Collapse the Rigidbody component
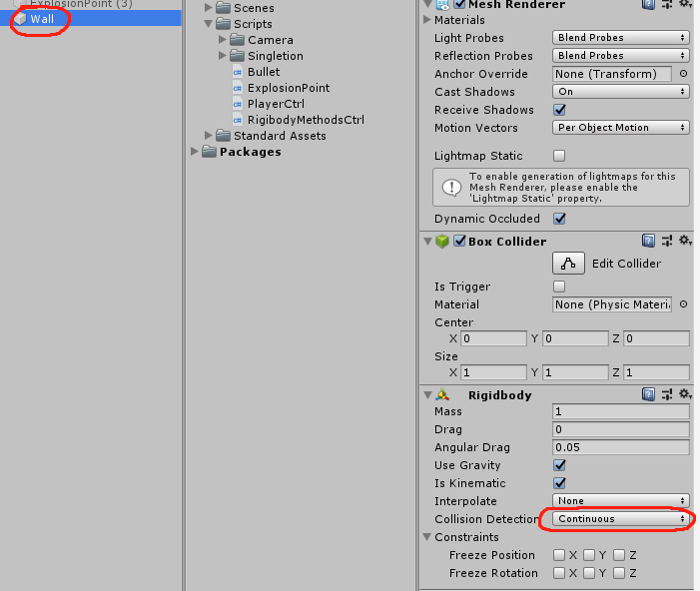Screen dimensions: 700x591 coord(427,395)
